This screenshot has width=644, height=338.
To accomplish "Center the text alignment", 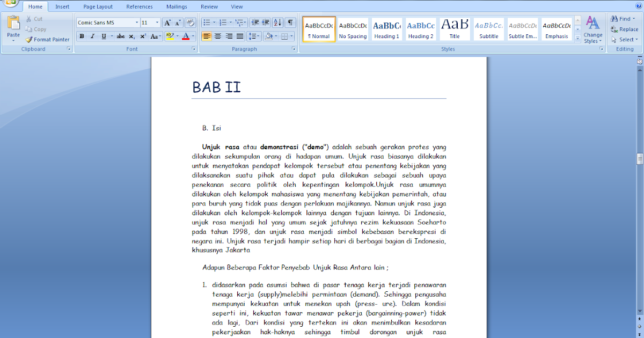I will click(218, 36).
